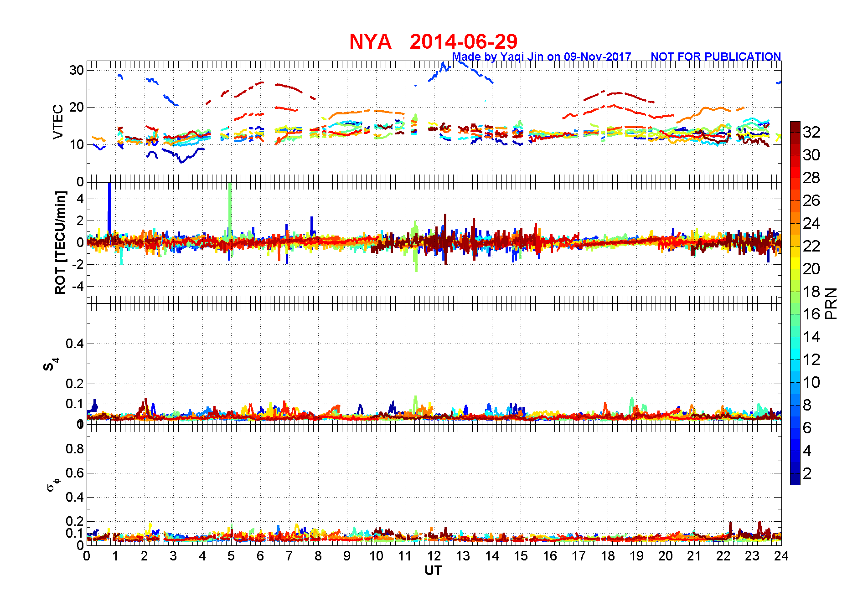Click the 0.6 tick on σφ axis
Viewport: 868px width, 606px height.
(75, 473)
